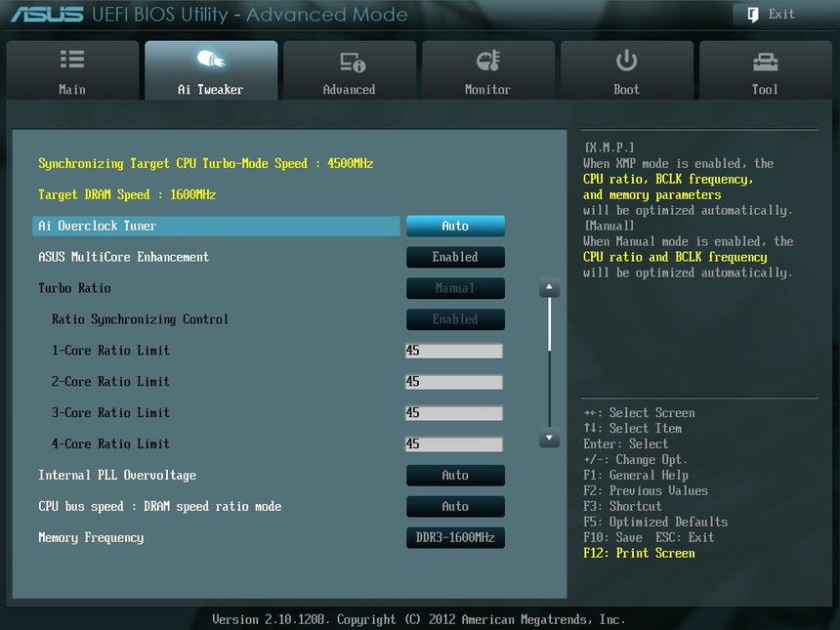Expand CPU bus speed DRAM ratio mode options
840x630 pixels.
click(455, 507)
